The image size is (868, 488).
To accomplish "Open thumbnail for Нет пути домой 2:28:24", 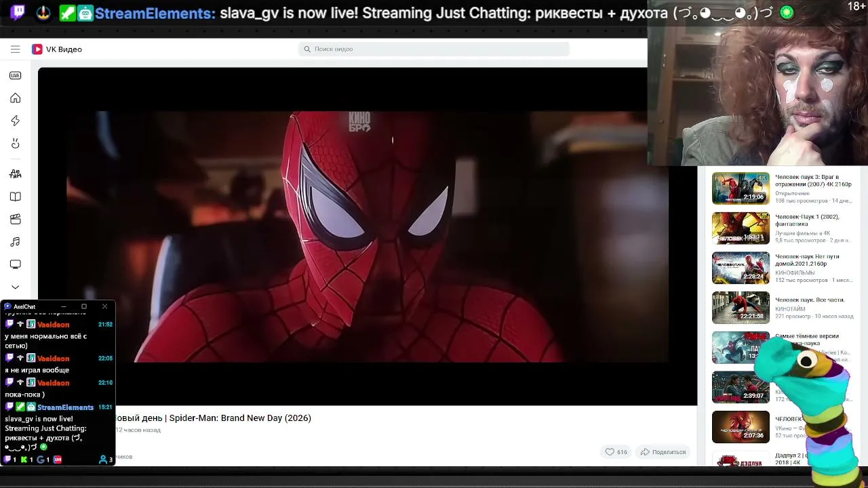I will (x=741, y=268).
